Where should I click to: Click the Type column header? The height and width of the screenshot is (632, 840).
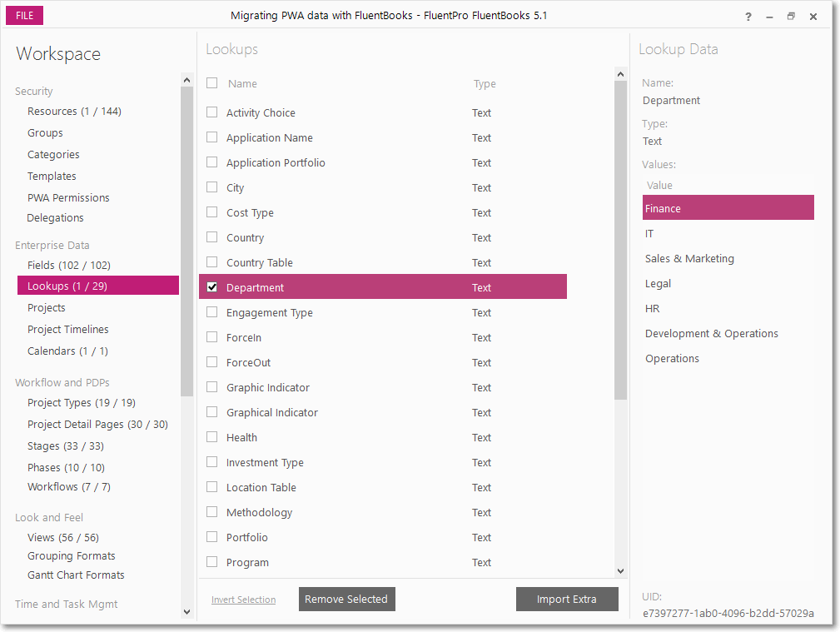[485, 83]
